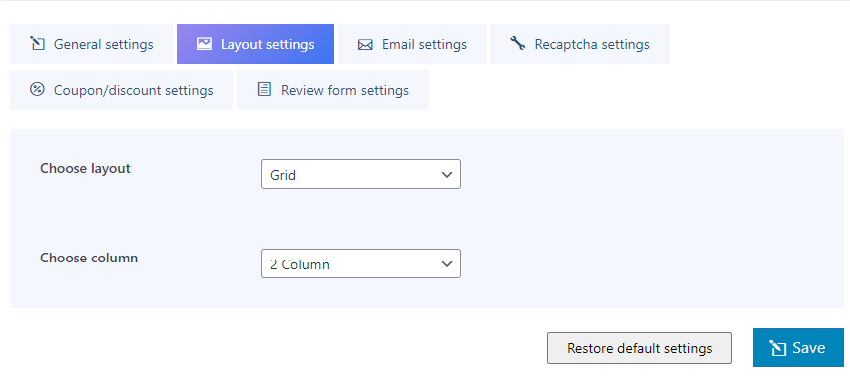The width and height of the screenshot is (850, 376).
Task: Click the envelope icon on Email settings
Action: tap(365, 45)
